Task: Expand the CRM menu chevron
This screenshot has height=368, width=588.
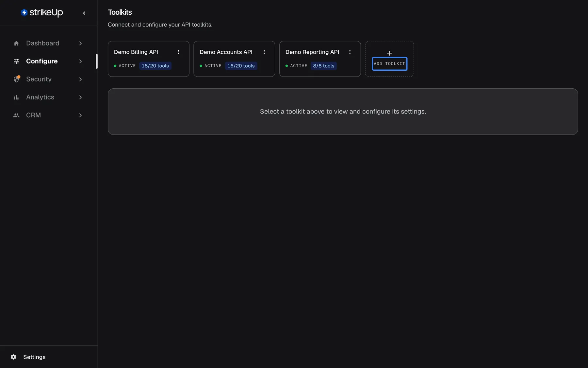Action: pyautogui.click(x=80, y=115)
